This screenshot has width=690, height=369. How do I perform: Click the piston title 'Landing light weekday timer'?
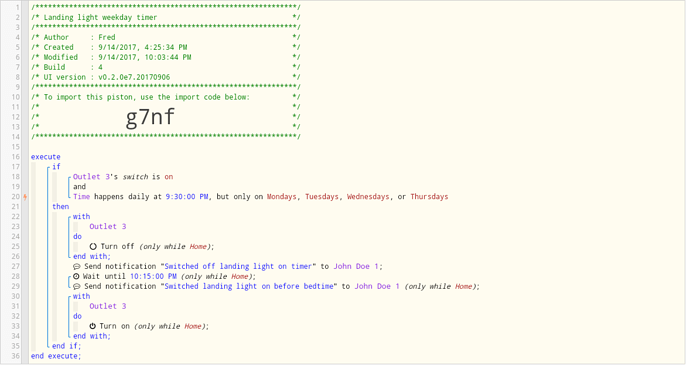coord(100,18)
